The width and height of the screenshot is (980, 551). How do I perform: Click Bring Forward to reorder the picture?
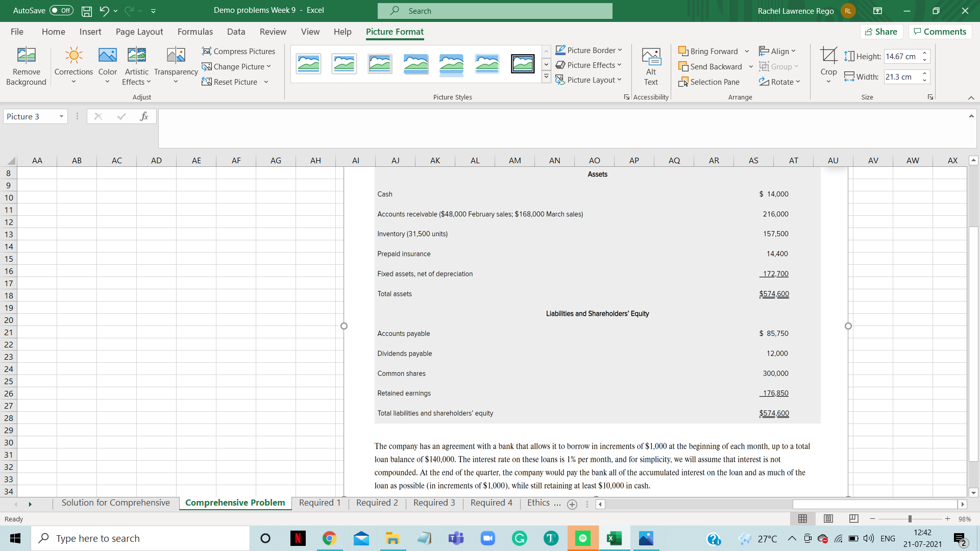point(709,51)
